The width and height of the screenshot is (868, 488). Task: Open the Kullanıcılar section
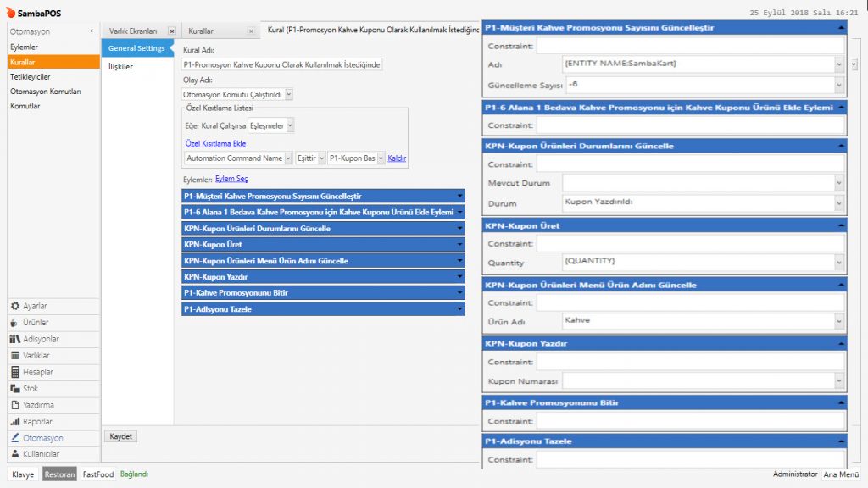40,454
